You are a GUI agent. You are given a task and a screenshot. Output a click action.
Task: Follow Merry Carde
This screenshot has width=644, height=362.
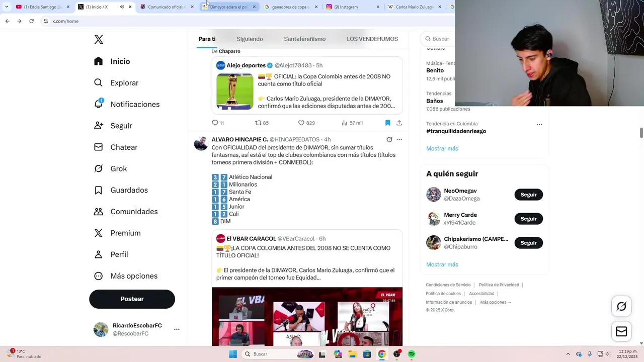point(528,219)
